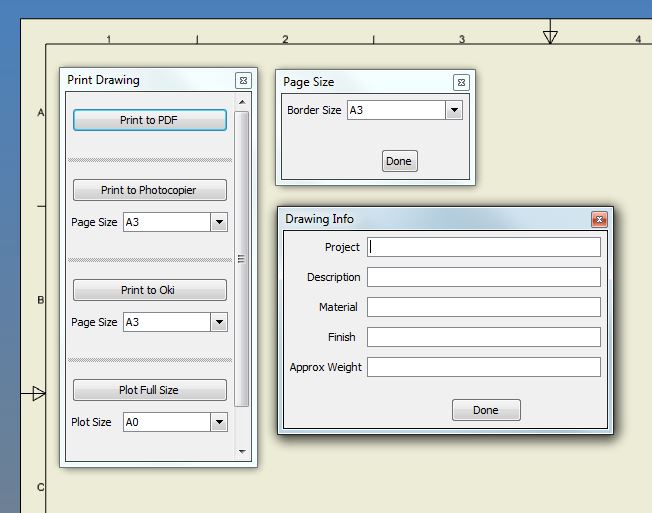Close the Print Drawing panel
The width and height of the screenshot is (652, 513).
(244, 80)
